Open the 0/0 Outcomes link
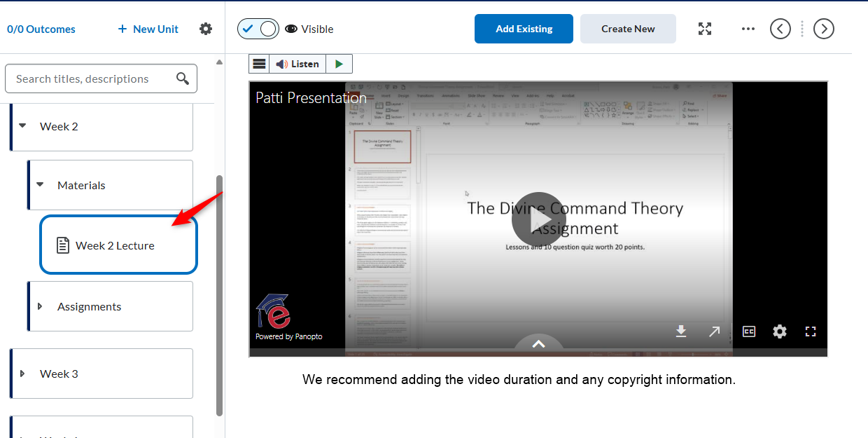 point(41,29)
